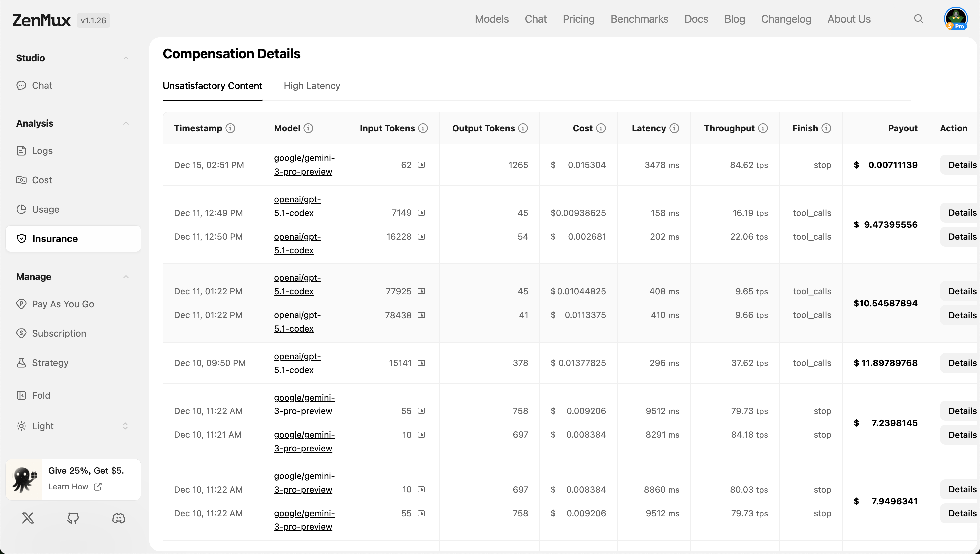Collapse the Analysis sidebar section
980x554 pixels.
pyautogui.click(x=126, y=123)
